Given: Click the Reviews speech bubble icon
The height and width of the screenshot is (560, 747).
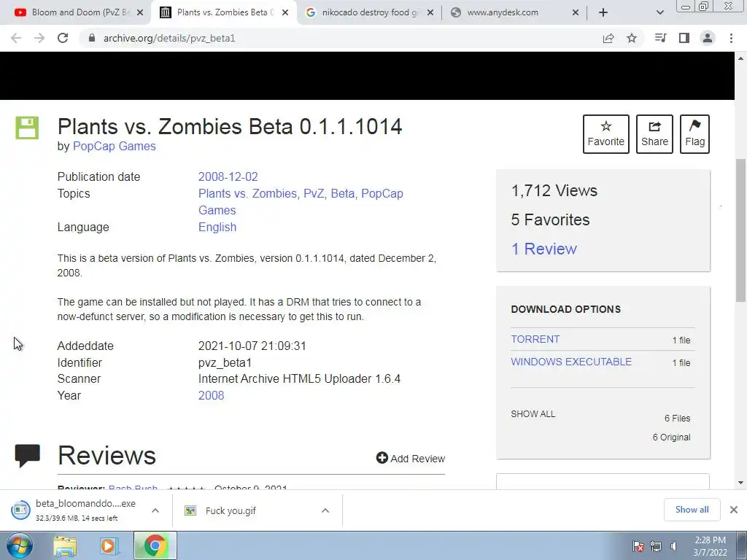Looking at the screenshot, I should click(x=27, y=456).
